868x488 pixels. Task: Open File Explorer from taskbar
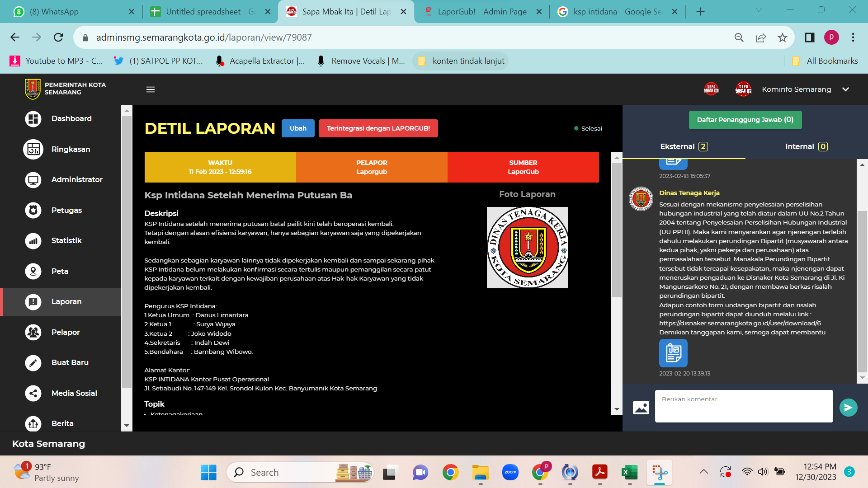point(481,472)
